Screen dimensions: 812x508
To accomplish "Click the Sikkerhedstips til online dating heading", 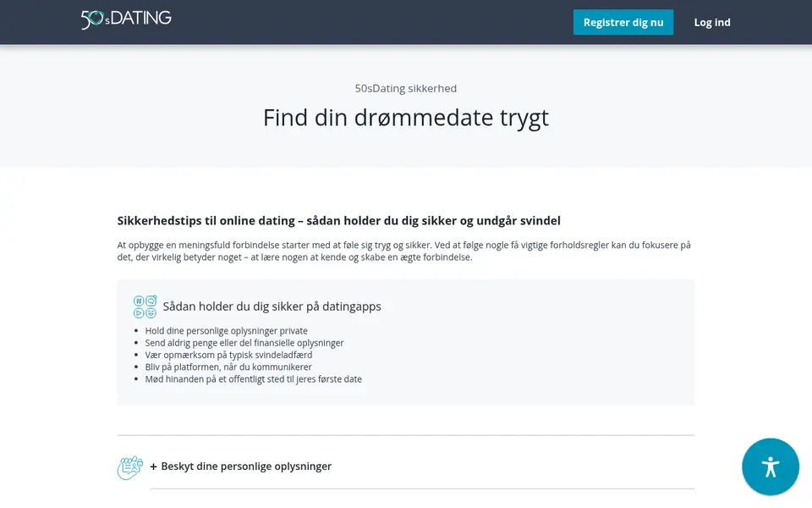I will 338,221.
